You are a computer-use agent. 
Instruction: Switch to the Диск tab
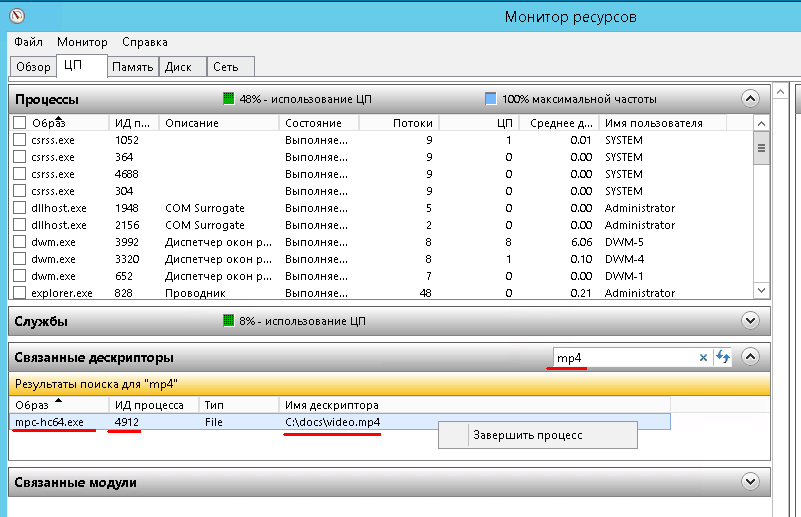pyautogui.click(x=178, y=67)
